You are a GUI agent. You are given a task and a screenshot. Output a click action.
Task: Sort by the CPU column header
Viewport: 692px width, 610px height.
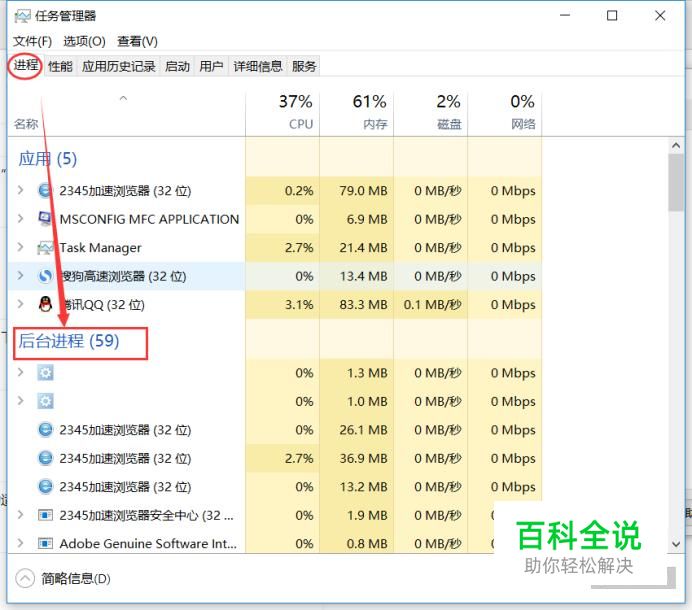click(x=282, y=114)
